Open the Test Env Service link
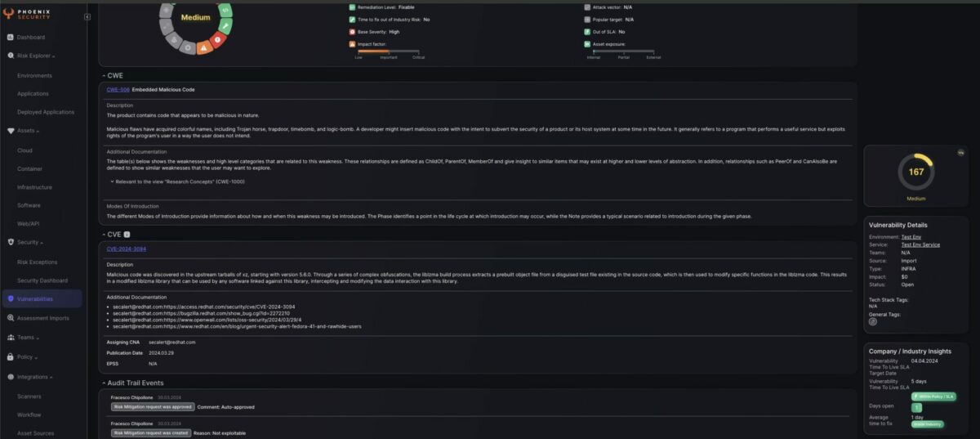The width and height of the screenshot is (980, 439). click(x=920, y=244)
